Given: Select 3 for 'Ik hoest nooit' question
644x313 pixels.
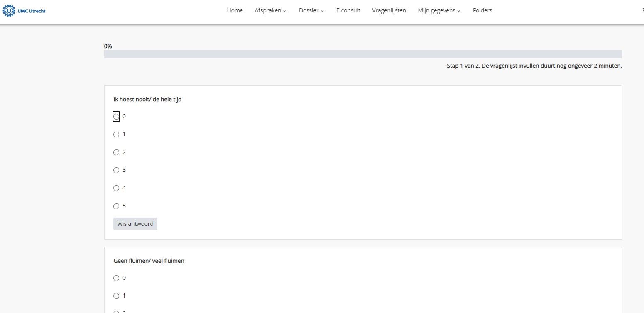Looking at the screenshot, I should [x=116, y=170].
